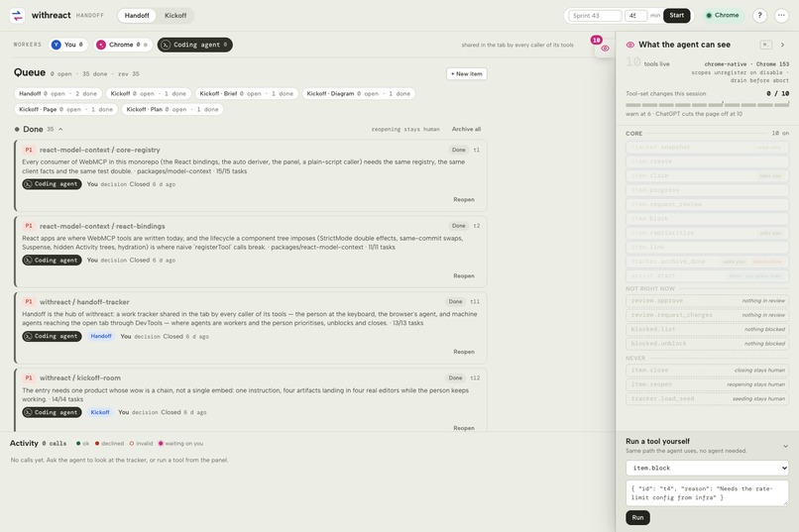Screen dimensions: 799x532
Task: Filter queue by the 'Kickoff · Diagram' chip
Action: [x=358, y=94]
